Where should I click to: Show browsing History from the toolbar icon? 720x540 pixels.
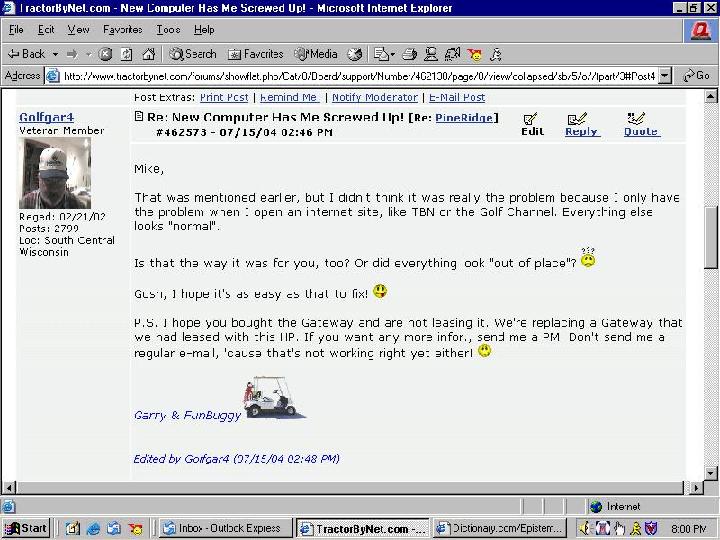tap(354, 54)
